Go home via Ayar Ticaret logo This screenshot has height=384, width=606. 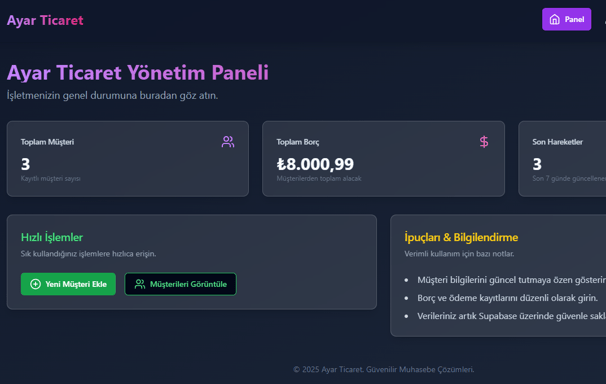tap(45, 20)
